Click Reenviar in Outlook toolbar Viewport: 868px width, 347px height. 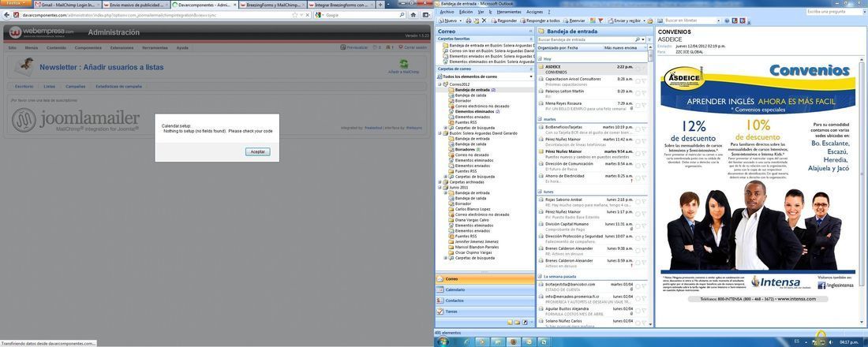(x=574, y=21)
